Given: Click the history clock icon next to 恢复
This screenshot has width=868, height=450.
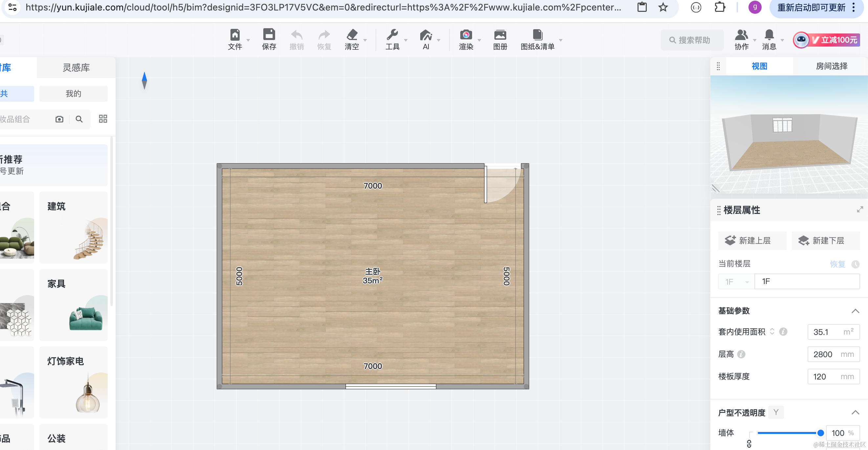Looking at the screenshot, I should click(855, 264).
